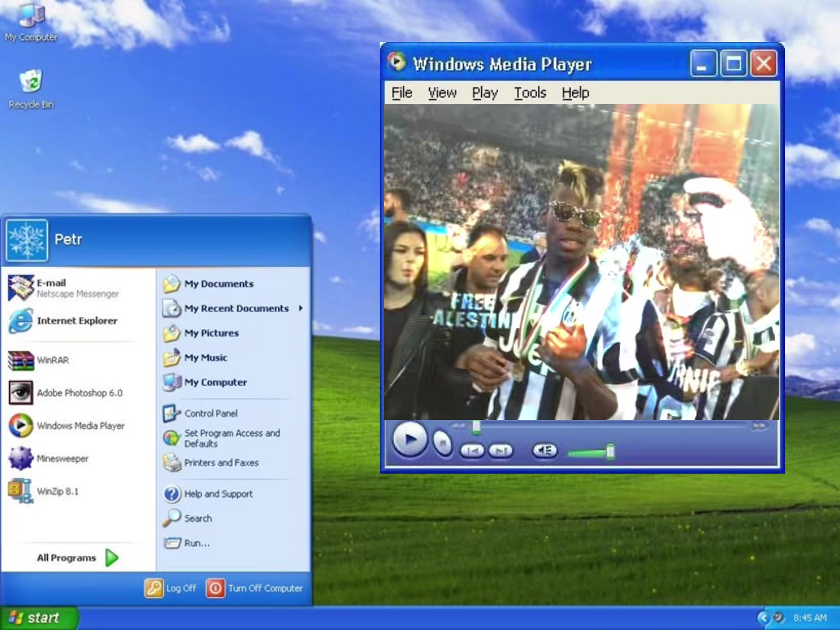Open Windows Media Player in Start menu list

click(66, 426)
